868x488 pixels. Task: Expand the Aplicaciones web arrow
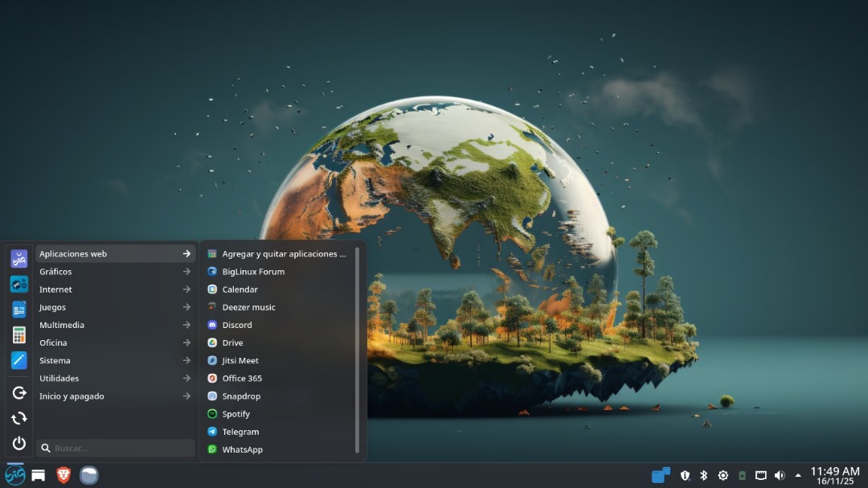[186, 254]
